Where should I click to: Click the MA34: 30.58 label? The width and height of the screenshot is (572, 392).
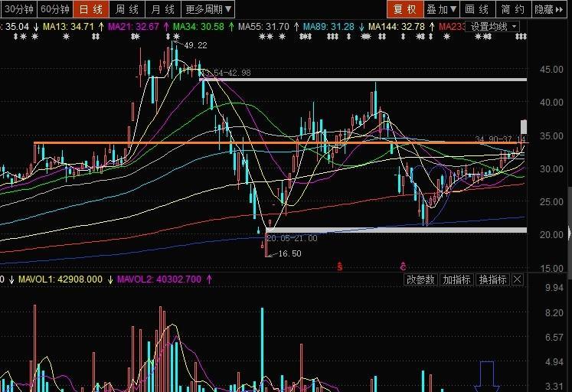tap(198, 27)
